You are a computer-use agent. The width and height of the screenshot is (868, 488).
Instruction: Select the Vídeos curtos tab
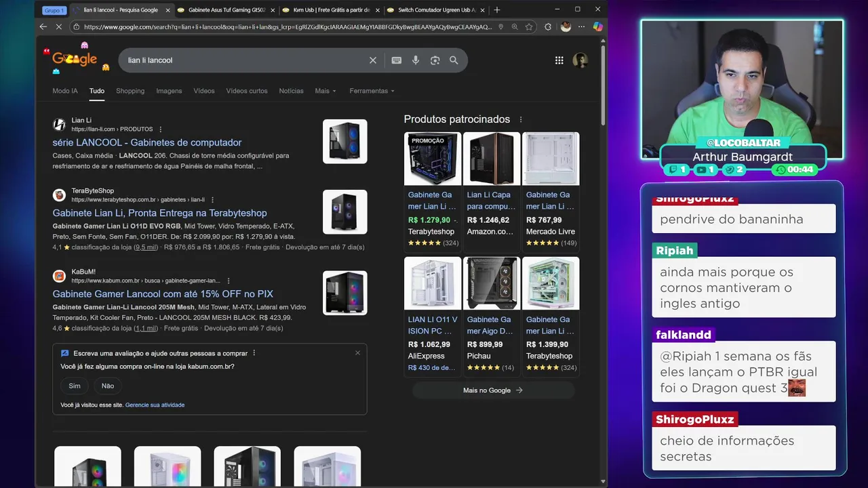pos(247,91)
